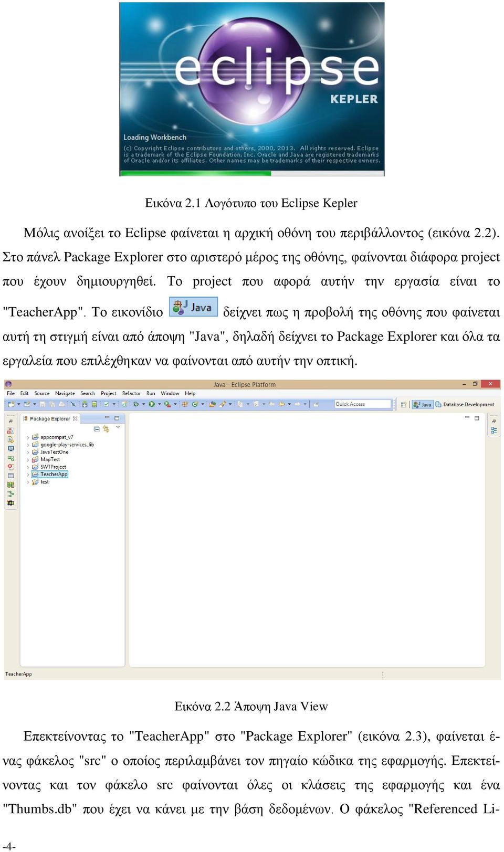Screen dimensions: 504x852
Task: Open the Debug icon dropdown arrow
Action: click(143, 404)
